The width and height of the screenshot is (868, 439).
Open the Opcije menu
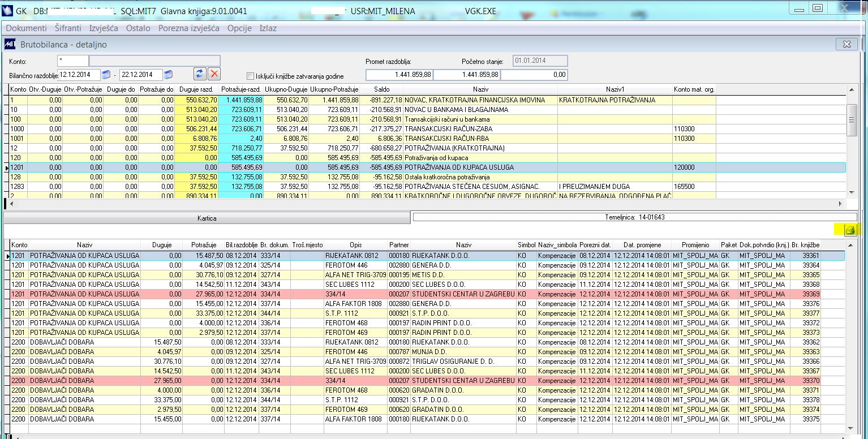(x=239, y=28)
